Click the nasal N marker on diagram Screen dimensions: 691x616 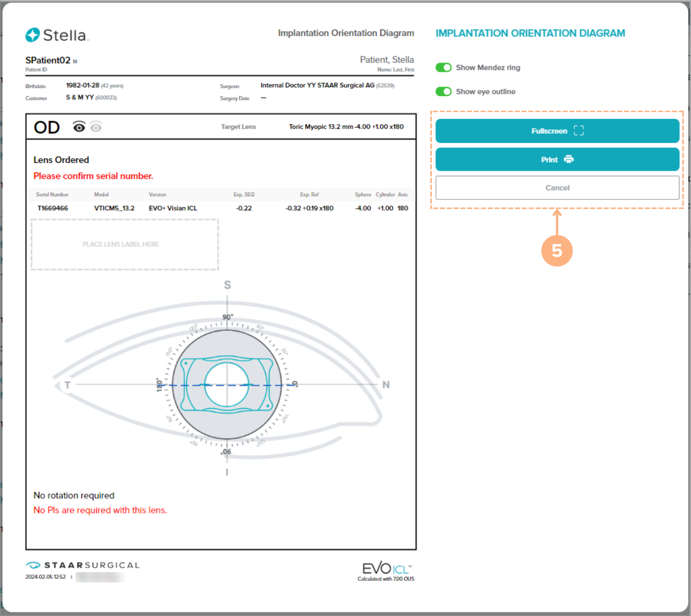tap(386, 385)
